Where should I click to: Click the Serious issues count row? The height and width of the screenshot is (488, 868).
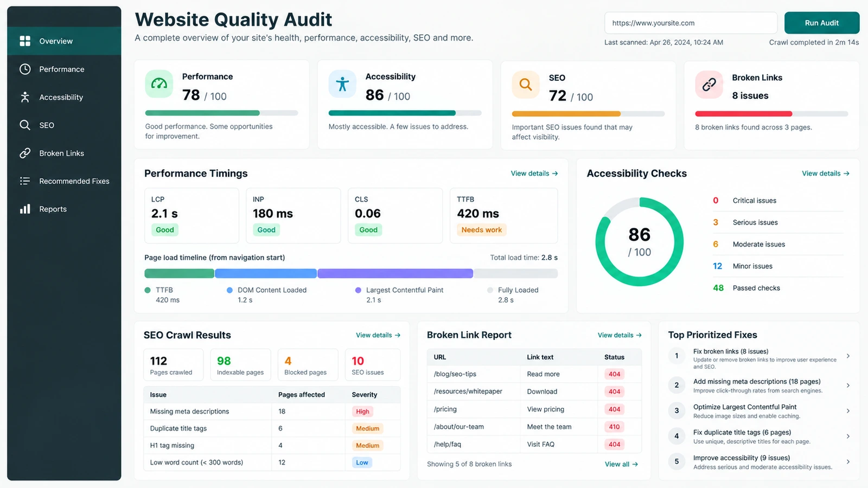[x=778, y=222]
